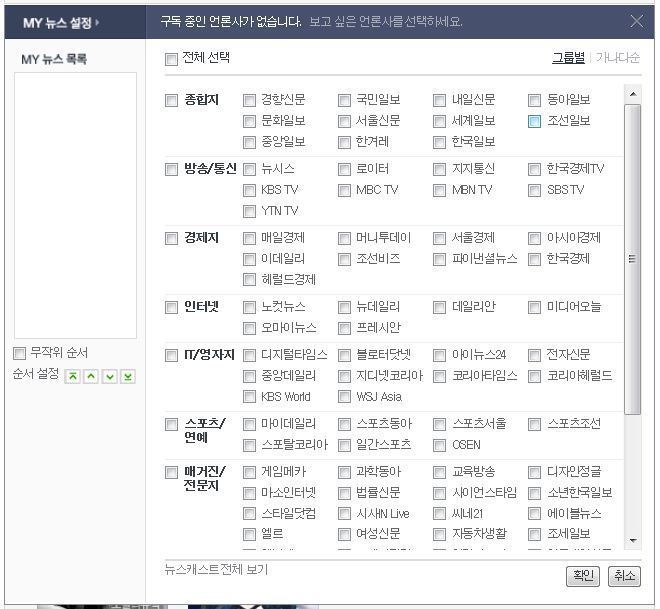
Task: Select the 씨네21 checkbox
Action: [x=439, y=514]
